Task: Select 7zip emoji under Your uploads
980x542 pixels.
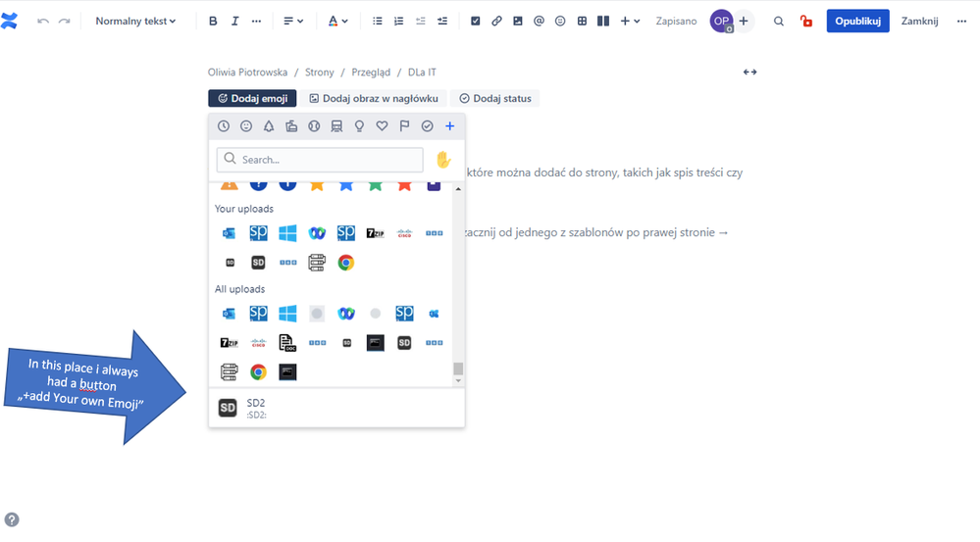Action: point(375,233)
